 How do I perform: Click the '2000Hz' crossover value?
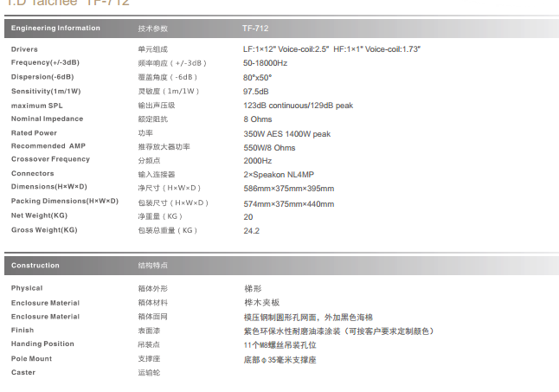click(x=258, y=161)
